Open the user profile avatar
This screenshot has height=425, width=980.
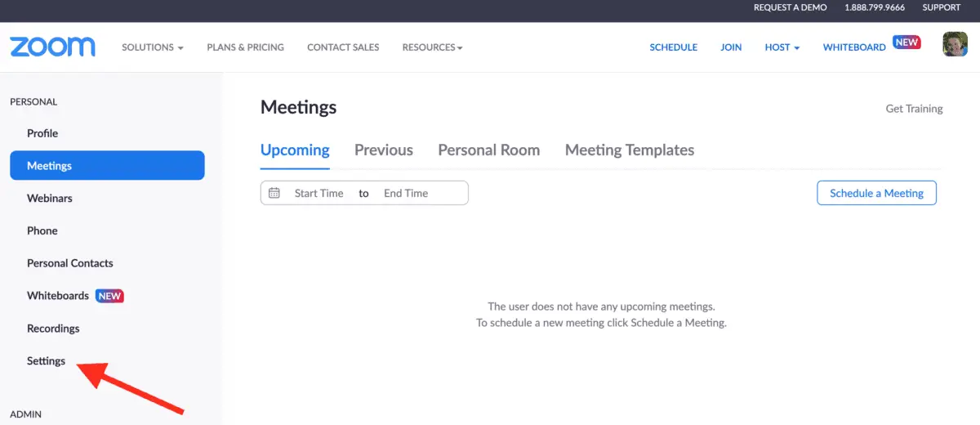tap(955, 44)
